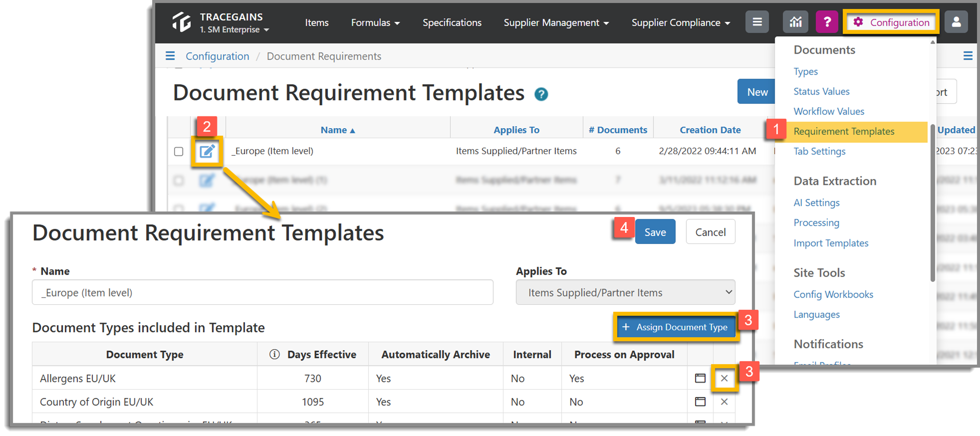The image size is (980, 436).
Task: Click the 730 days effective value
Action: click(313, 378)
